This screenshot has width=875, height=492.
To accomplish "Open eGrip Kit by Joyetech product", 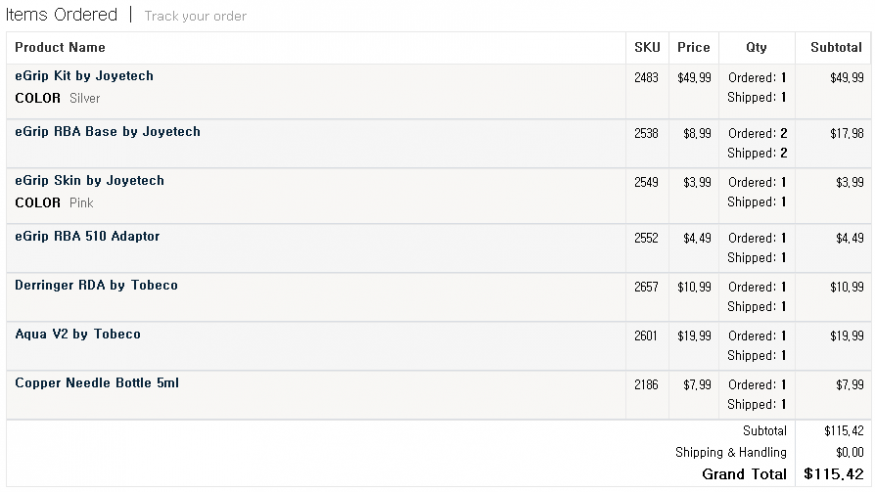I will 84,76.
